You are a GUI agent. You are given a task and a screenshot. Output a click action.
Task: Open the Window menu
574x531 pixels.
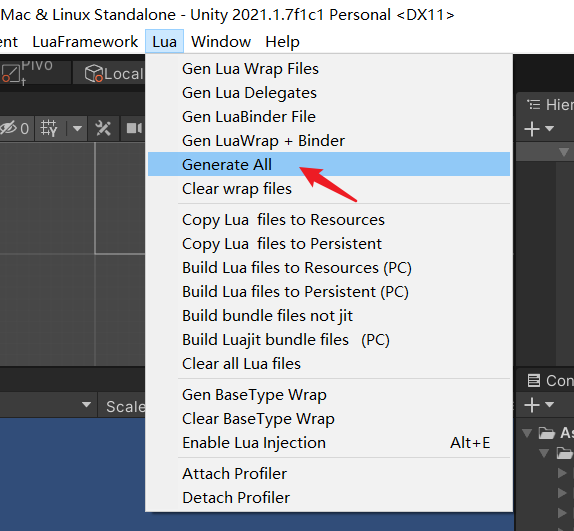coord(221,42)
